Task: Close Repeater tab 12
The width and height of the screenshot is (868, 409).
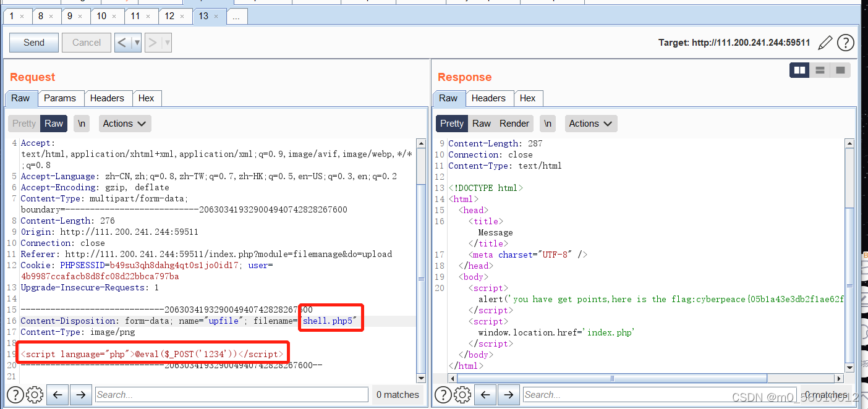Action: click(183, 16)
